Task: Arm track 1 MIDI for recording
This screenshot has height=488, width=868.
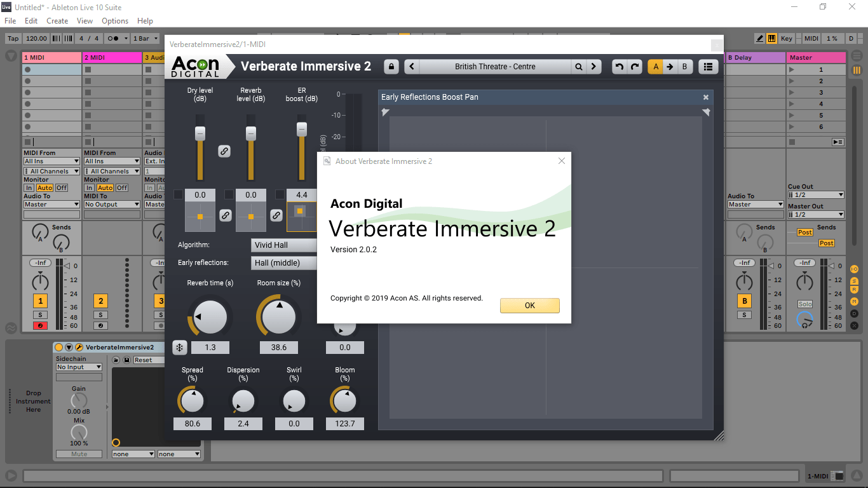Action: [40, 326]
